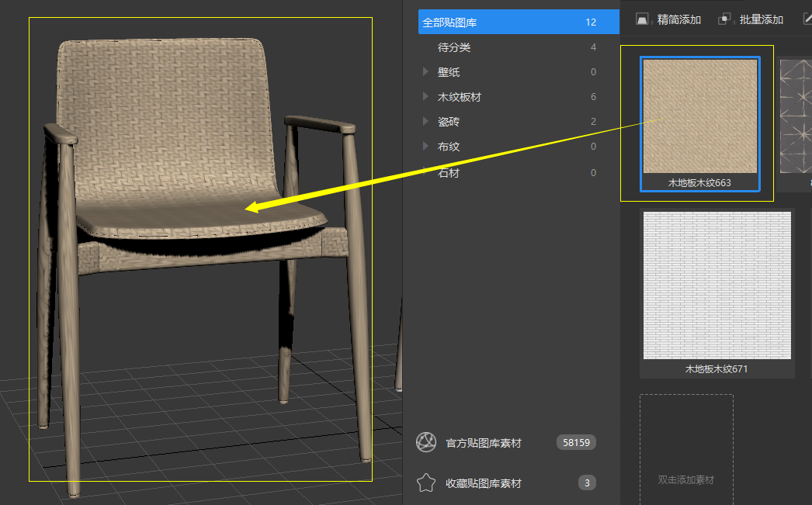Click the 精简添加 icon

coord(642,19)
